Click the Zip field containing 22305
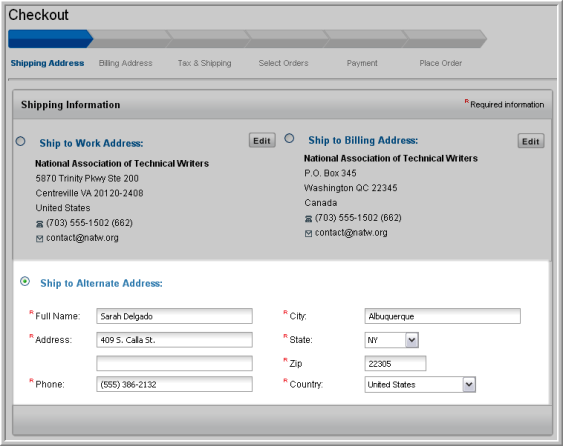The height and width of the screenshot is (446, 563). [x=395, y=363]
